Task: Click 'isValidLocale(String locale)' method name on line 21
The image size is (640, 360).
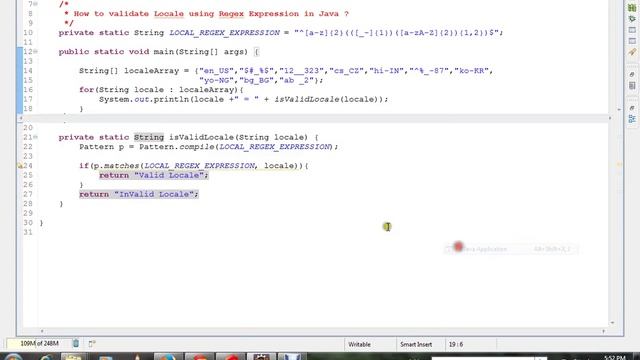Action: [238, 137]
